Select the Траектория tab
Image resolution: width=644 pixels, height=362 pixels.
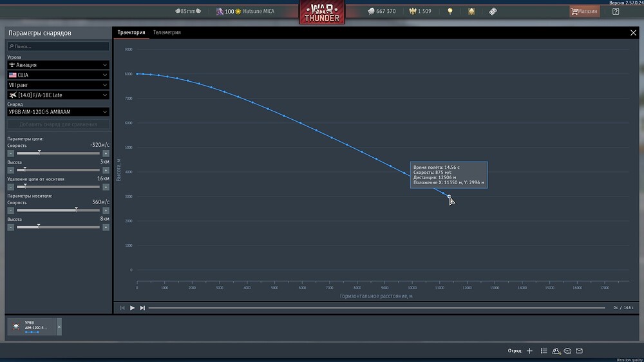pos(131,32)
